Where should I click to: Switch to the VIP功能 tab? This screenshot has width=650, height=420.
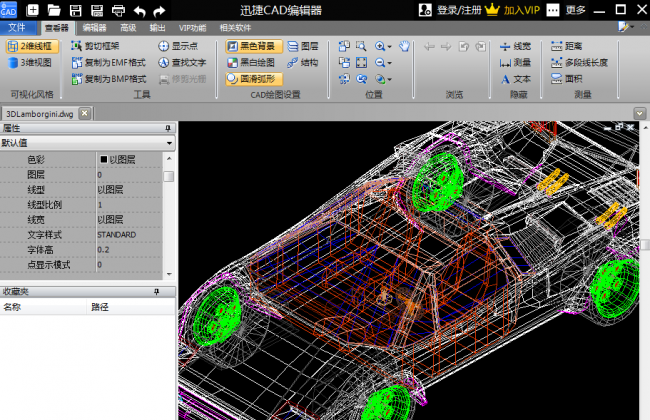point(192,28)
